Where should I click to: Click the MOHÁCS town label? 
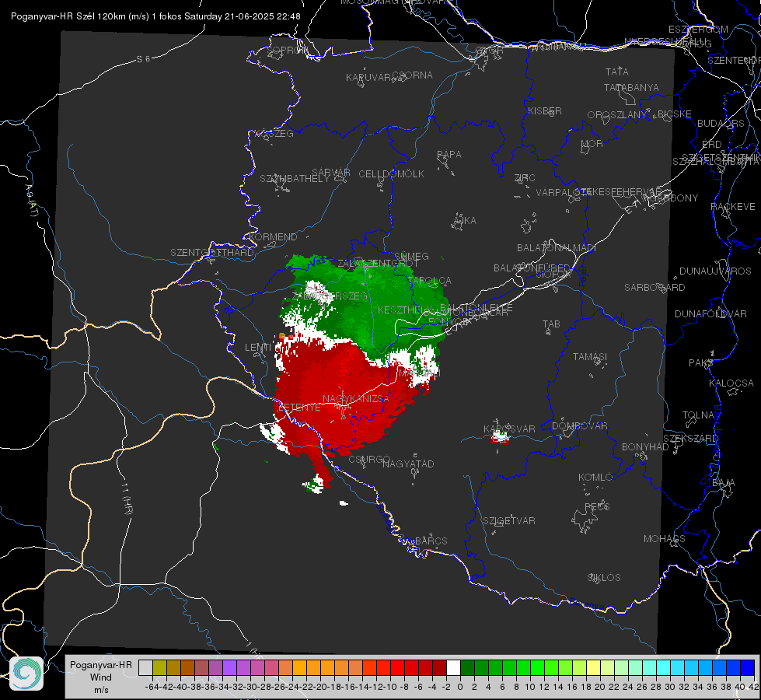tap(664, 539)
